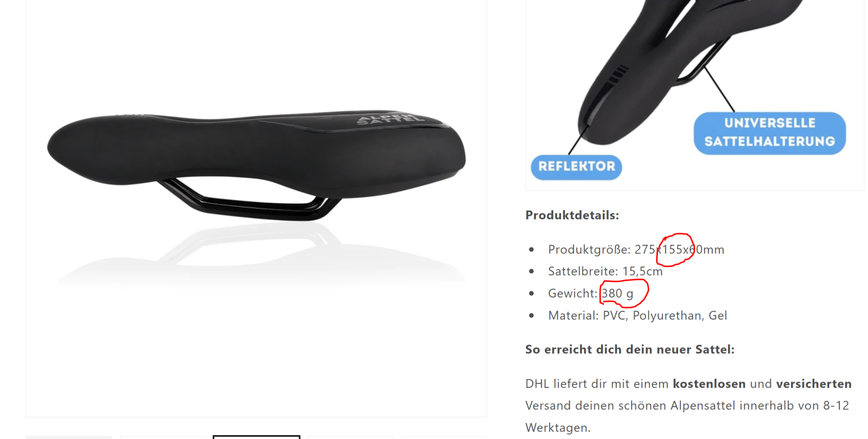Screen dimensions: 868x439
Task: Click the main black saddle product image
Action: pyautogui.click(x=256, y=166)
